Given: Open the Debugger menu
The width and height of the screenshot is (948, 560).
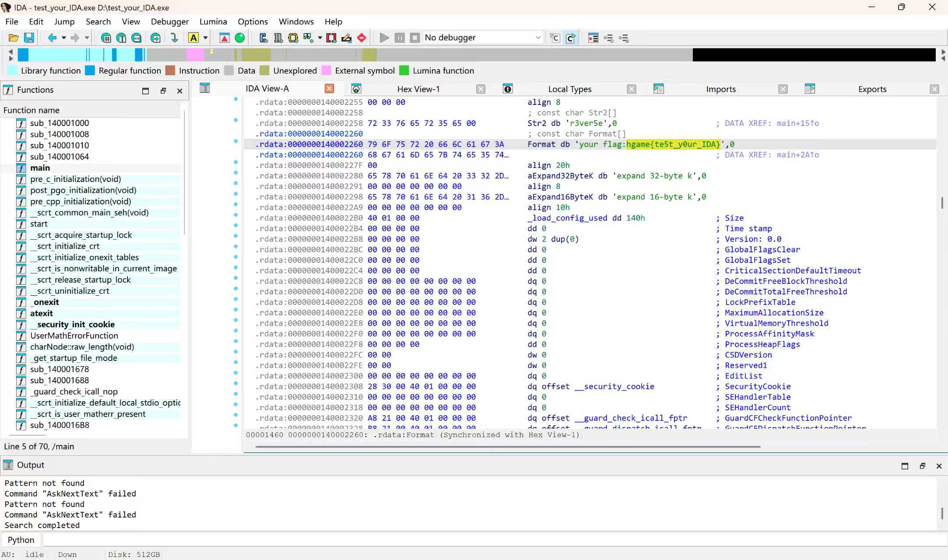Looking at the screenshot, I should [169, 21].
